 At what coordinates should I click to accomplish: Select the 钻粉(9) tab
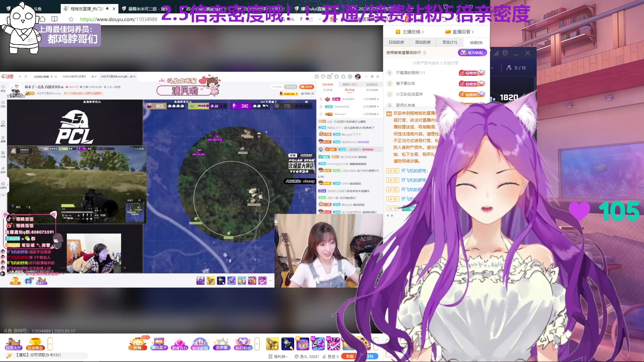tap(476, 43)
